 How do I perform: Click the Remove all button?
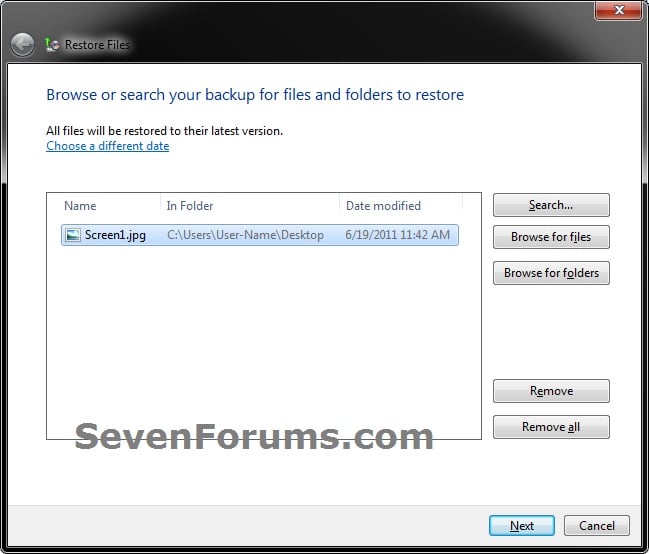(551, 426)
